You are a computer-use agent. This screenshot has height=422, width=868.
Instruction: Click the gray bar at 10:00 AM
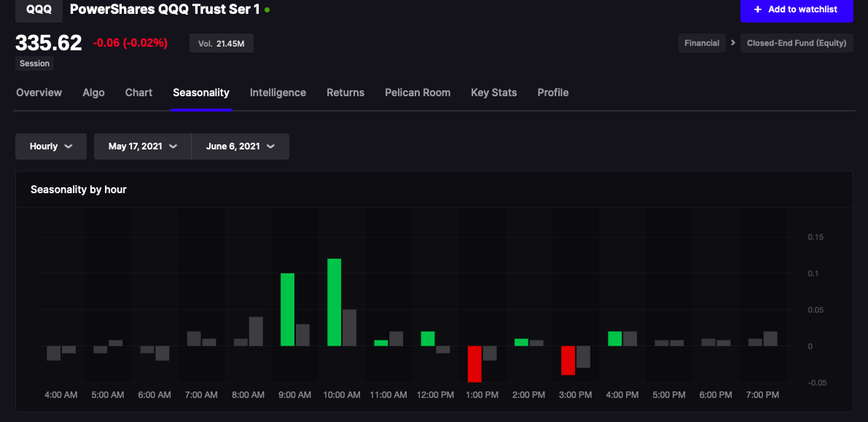click(x=349, y=328)
